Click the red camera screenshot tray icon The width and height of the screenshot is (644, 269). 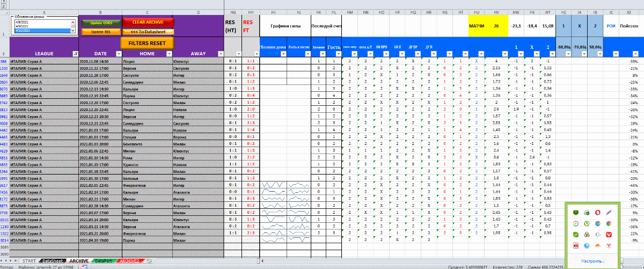coord(575,245)
